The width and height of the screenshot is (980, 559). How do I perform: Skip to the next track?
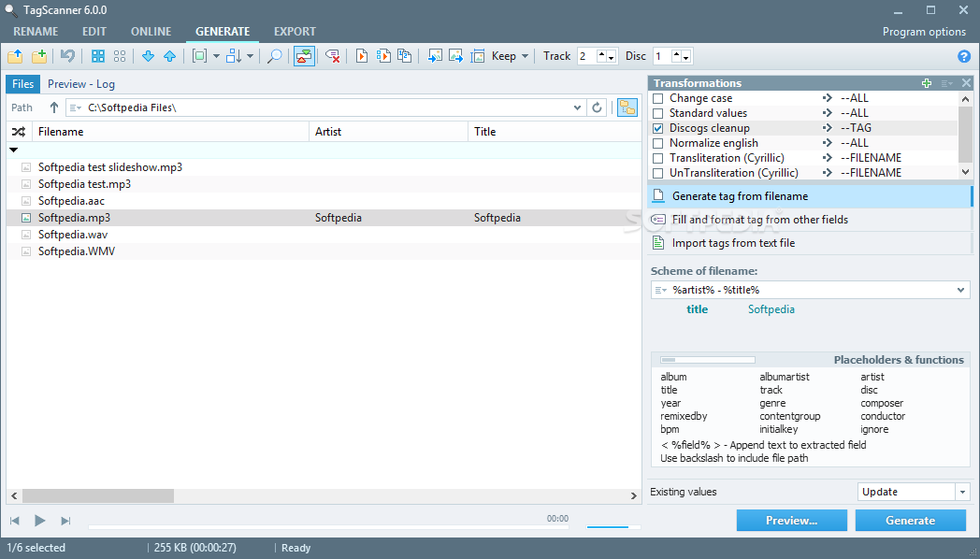click(65, 521)
